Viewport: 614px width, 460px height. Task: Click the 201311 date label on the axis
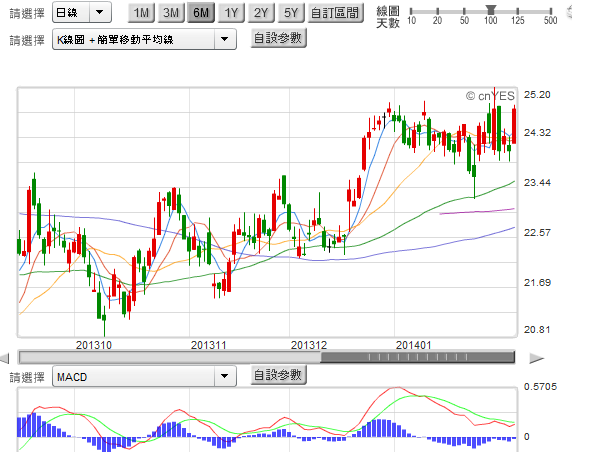point(208,345)
